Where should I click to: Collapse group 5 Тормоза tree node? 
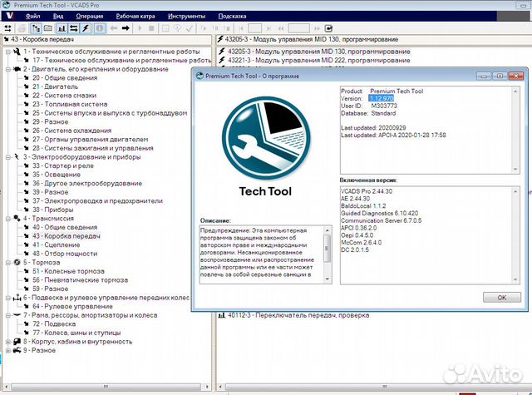click(x=8, y=263)
